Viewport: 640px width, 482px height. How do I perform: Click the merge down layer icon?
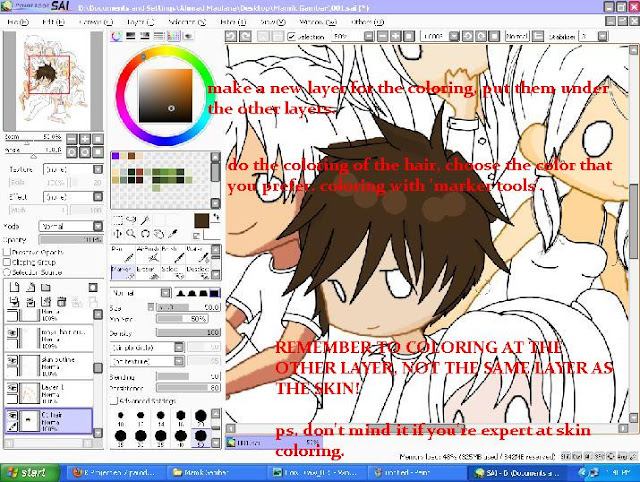point(30,302)
